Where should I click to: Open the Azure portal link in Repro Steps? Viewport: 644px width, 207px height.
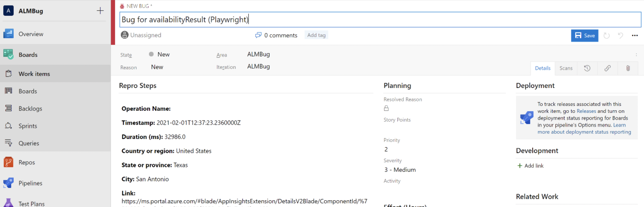pyautogui.click(x=244, y=201)
